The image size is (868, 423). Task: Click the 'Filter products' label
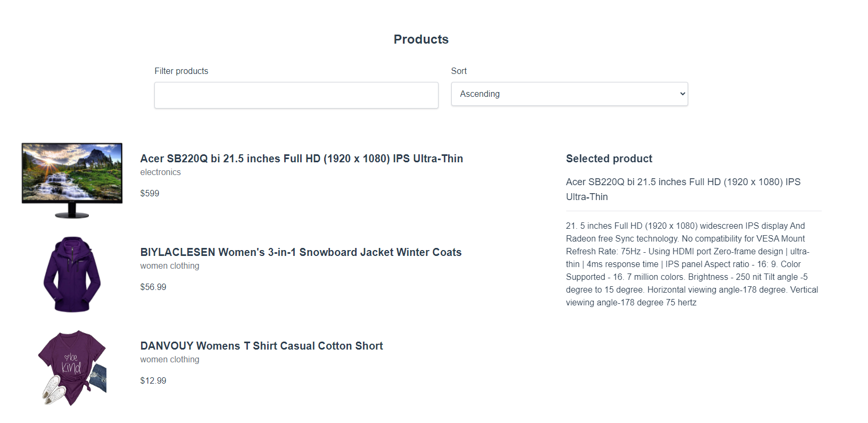click(181, 71)
